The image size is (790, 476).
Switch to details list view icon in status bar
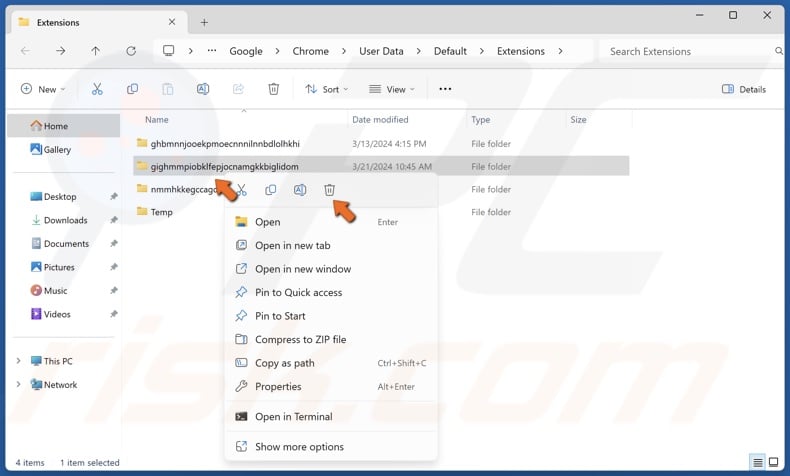point(758,462)
